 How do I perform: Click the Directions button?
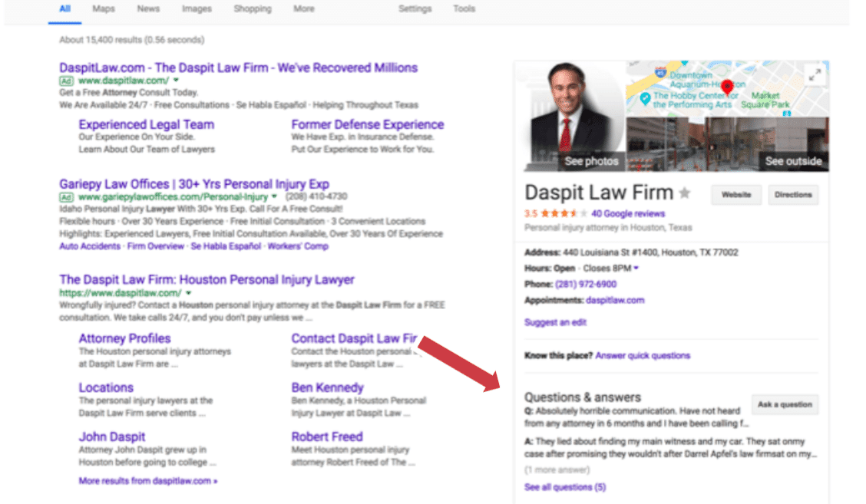[x=793, y=195]
